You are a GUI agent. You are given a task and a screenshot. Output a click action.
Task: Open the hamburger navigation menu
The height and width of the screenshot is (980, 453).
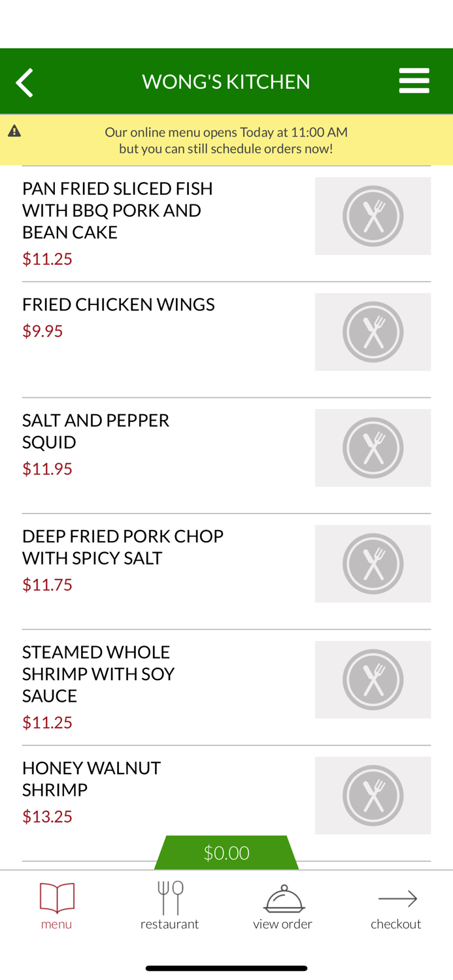[x=414, y=80]
